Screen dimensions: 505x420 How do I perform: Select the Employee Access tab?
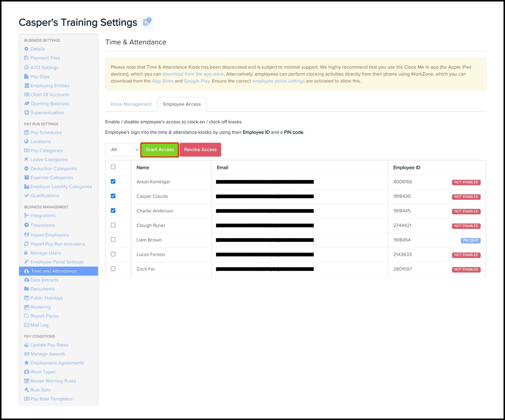182,104
